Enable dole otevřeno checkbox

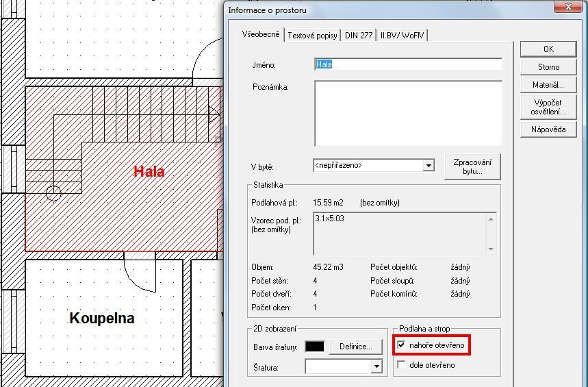[x=401, y=364]
